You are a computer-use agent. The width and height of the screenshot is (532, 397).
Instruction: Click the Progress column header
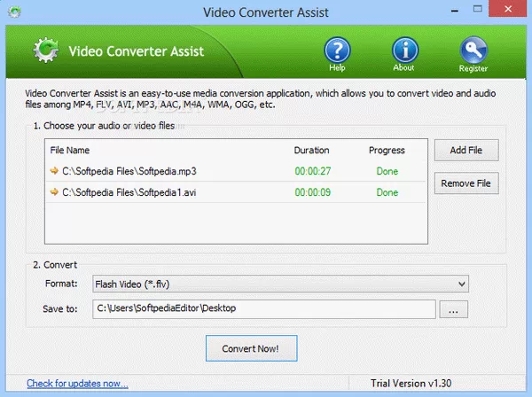tap(387, 150)
